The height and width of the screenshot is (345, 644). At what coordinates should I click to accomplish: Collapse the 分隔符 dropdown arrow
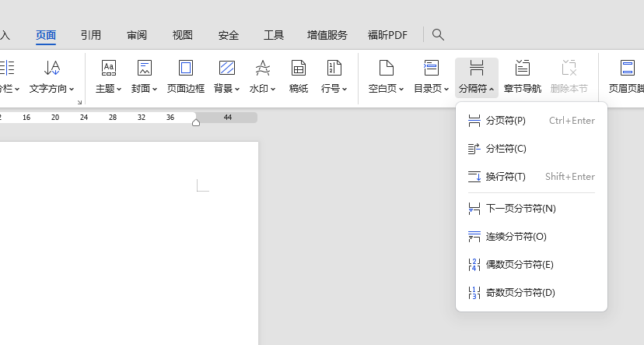point(492,89)
